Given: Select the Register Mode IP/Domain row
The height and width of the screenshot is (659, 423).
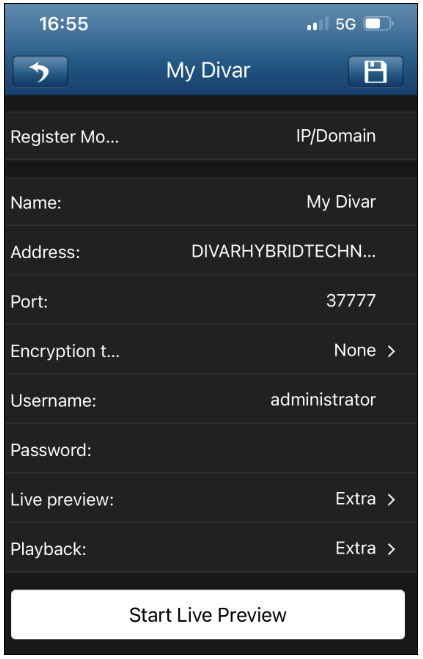Looking at the screenshot, I should (211, 136).
